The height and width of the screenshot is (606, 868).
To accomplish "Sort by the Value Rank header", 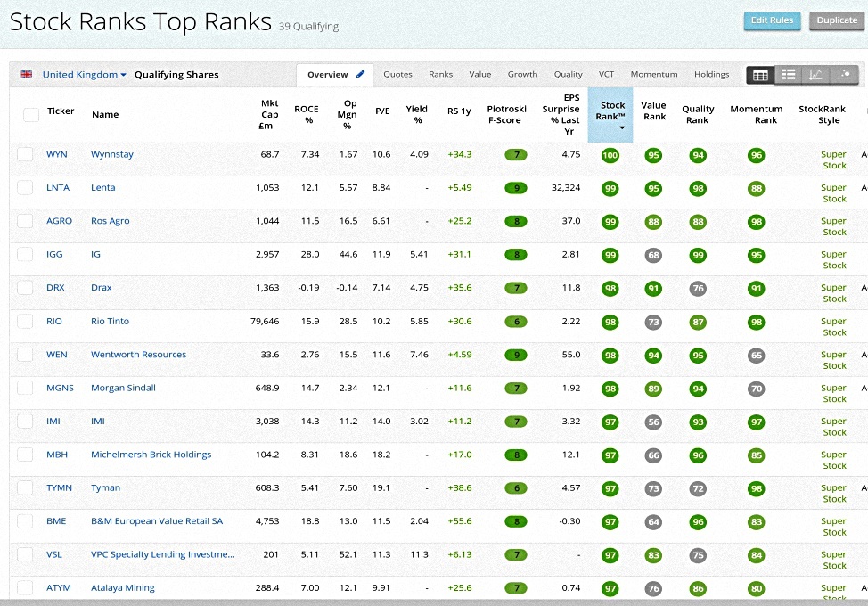I will tap(654, 111).
